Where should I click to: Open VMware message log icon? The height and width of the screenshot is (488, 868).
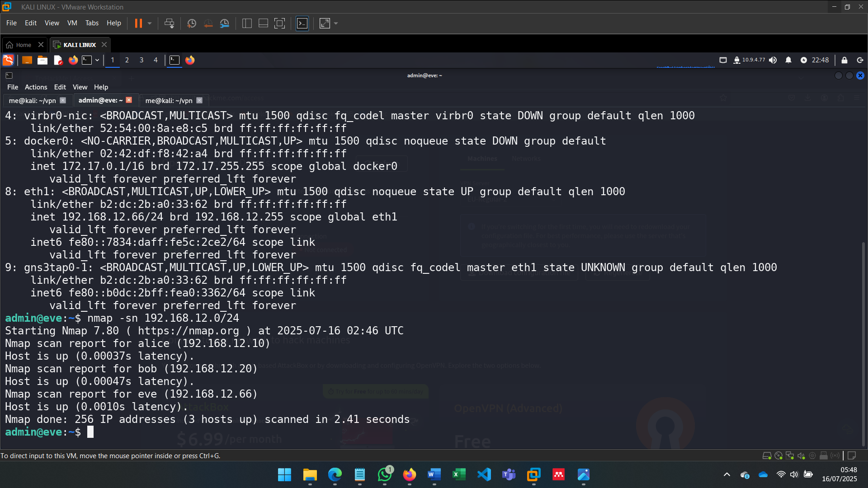tap(852, 456)
